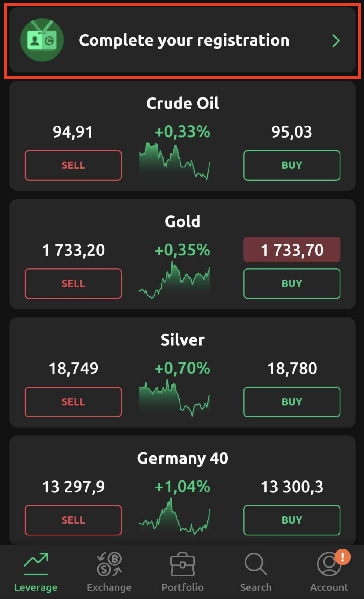Screen dimensions: 364x599
Task: Open the Portfolio briefcase icon
Action: [182, 564]
